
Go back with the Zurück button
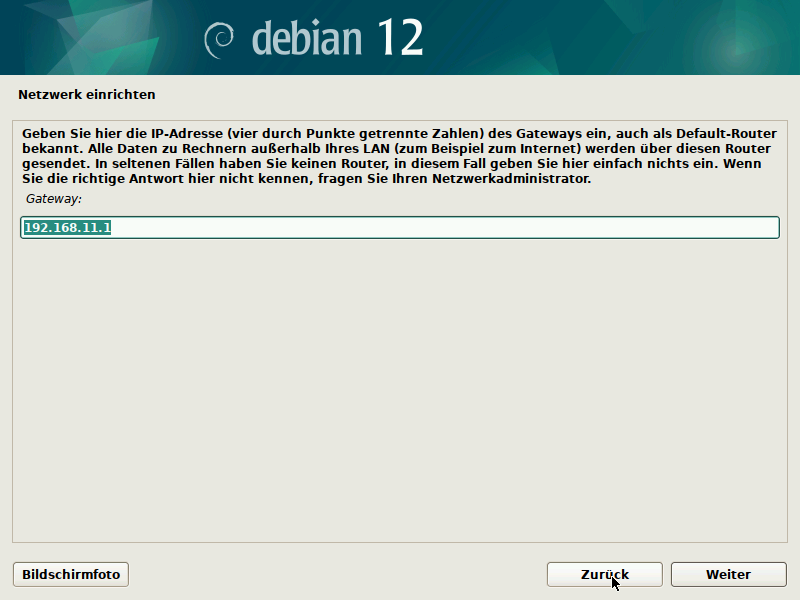pos(604,575)
